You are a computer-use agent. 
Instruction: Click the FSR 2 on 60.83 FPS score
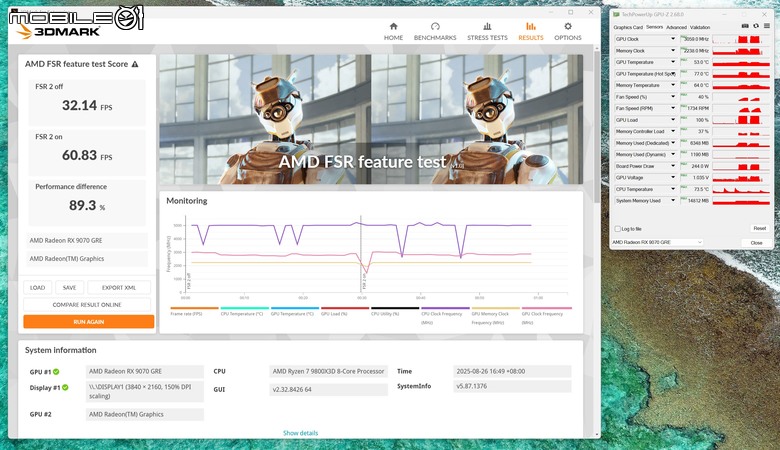[87, 155]
